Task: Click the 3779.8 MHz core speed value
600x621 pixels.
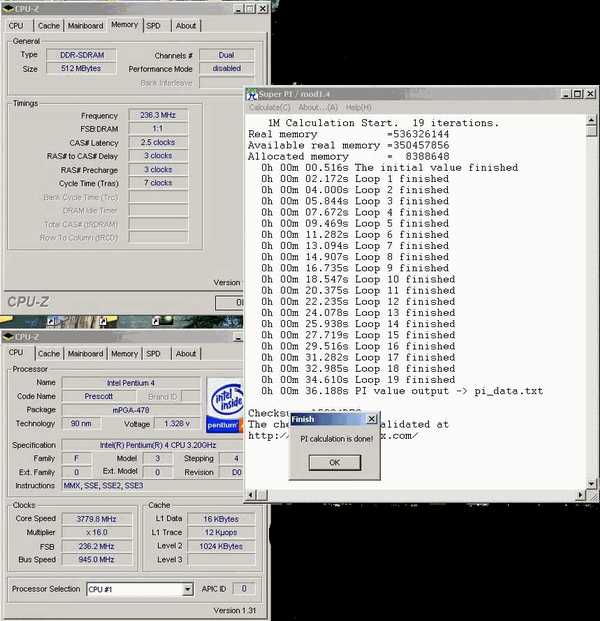Action: [97, 519]
